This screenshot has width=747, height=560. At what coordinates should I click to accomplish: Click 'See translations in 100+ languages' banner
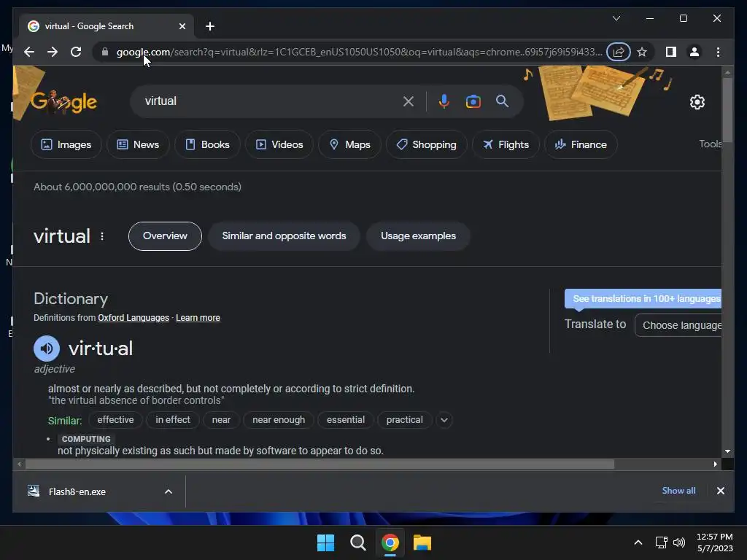[x=643, y=298]
